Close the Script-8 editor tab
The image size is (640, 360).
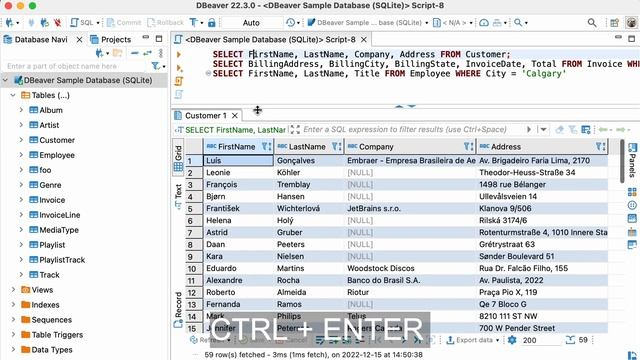[x=364, y=40]
